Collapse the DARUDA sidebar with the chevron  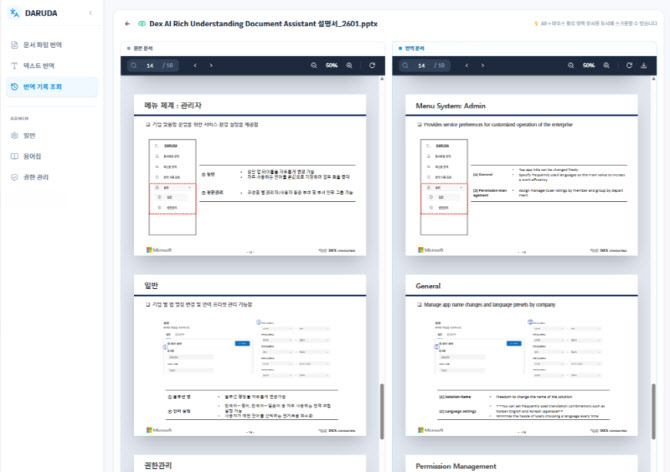point(90,14)
